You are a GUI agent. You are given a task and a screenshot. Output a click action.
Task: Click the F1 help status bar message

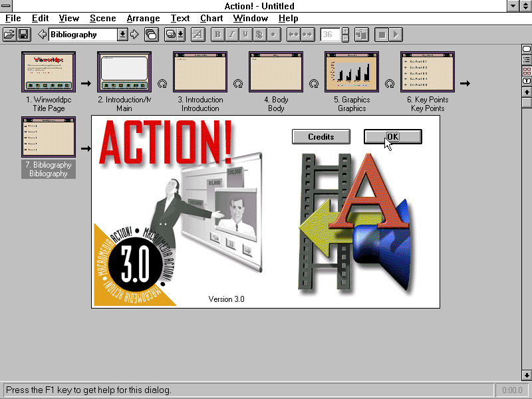tap(89, 390)
